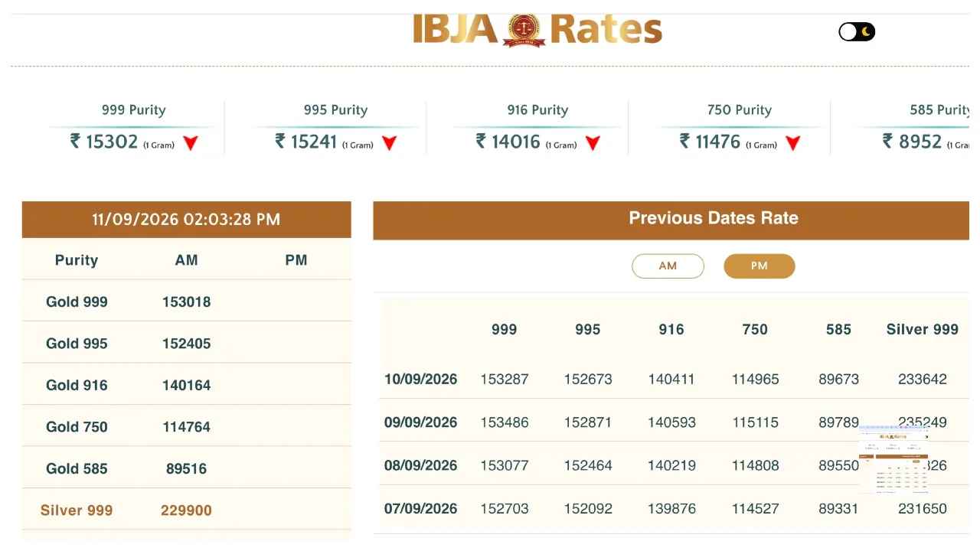The width and height of the screenshot is (980, 551).
Task: Click the value 153486 in the 09/09/2026 row
Action: tap(505, 422)
